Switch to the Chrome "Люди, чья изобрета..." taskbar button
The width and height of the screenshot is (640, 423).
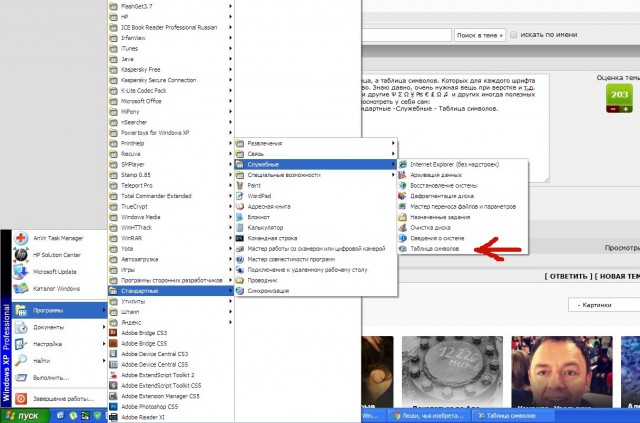pos(429,416)
